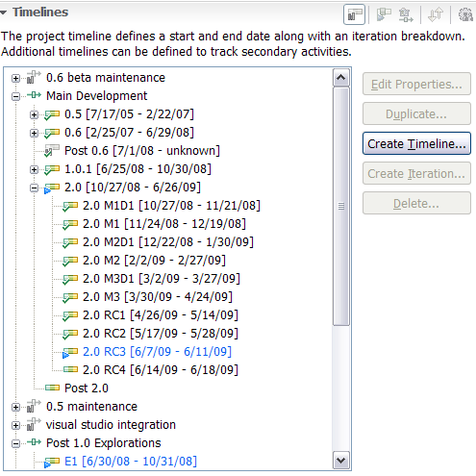Expand the visual studio integration timeline
Image resolution: width=476 pixels, height=476 pixels.
[15, 425]
